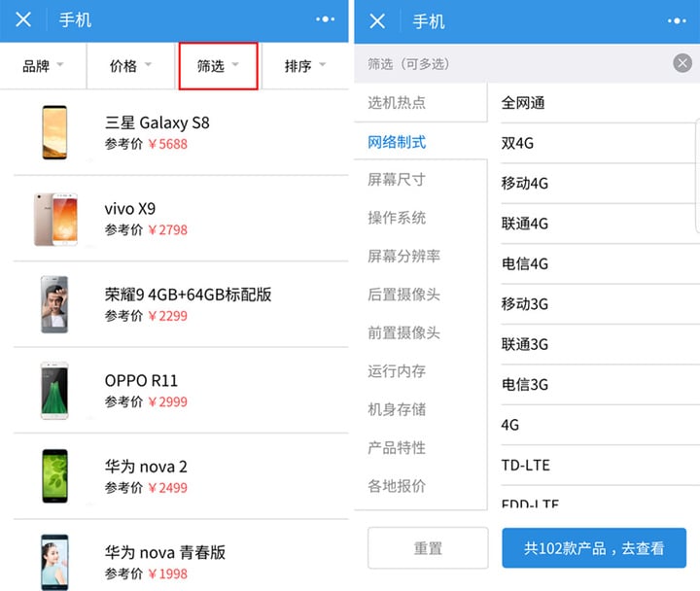The height and width of the screenshot is (591, 700).
Task: Toggle the 联通3G network option
Action: [600, 344]
